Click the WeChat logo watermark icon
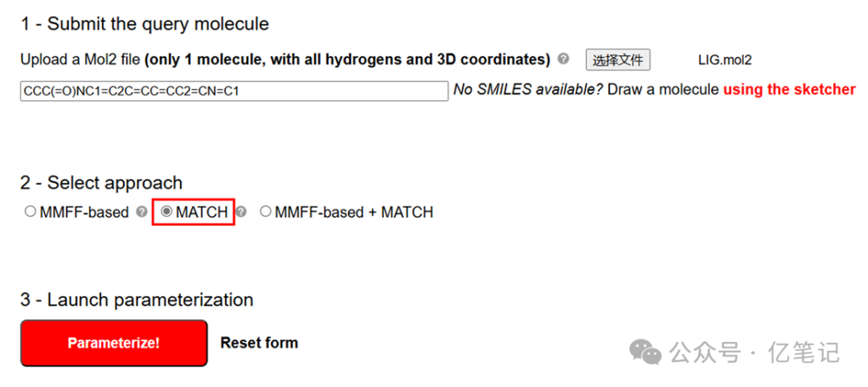 [645, 352]
